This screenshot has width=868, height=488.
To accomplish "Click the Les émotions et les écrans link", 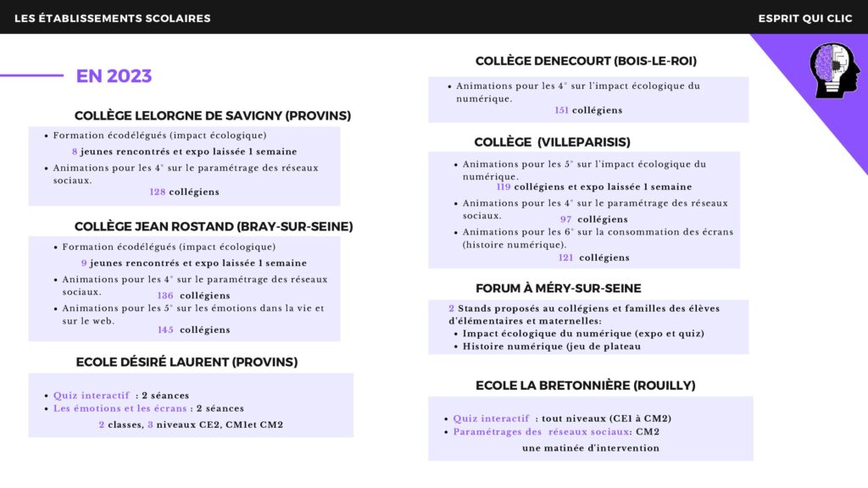I will click(x=120, y=408).
